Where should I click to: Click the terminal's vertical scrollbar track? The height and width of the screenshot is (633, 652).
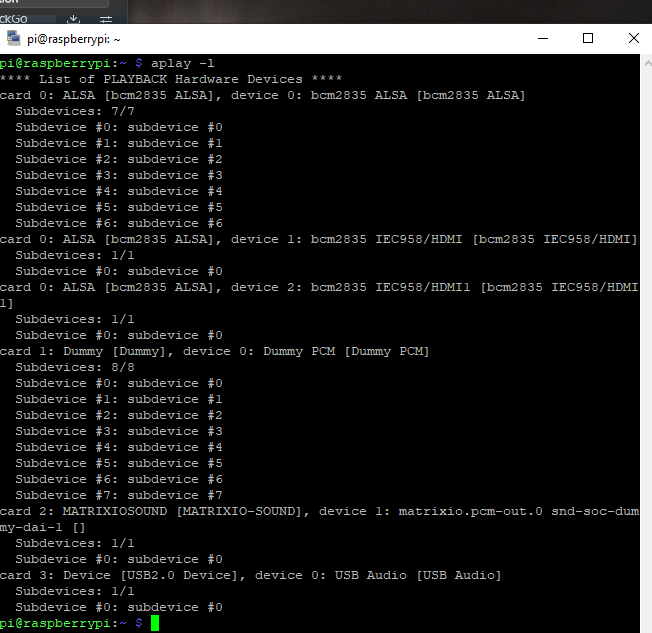click(646, 340)
